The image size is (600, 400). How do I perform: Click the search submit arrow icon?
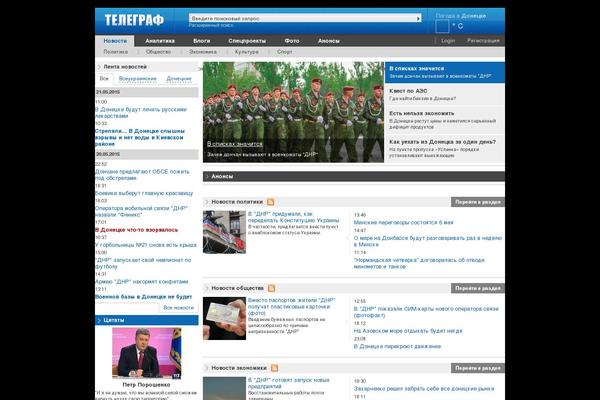pyautogui.click(x=418, y=18)
